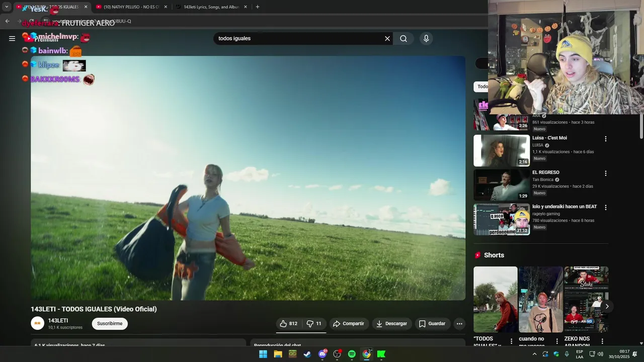Like the video with 812 likes
This screenshot has width=644, height=362.
pyautogui.click(x=289, y=324)
